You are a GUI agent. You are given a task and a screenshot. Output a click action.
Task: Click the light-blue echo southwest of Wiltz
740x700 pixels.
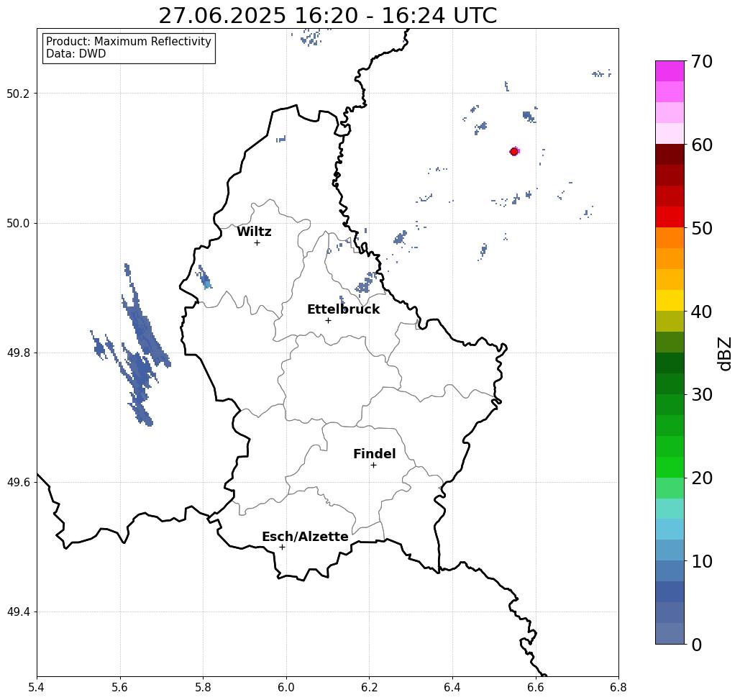205,278
